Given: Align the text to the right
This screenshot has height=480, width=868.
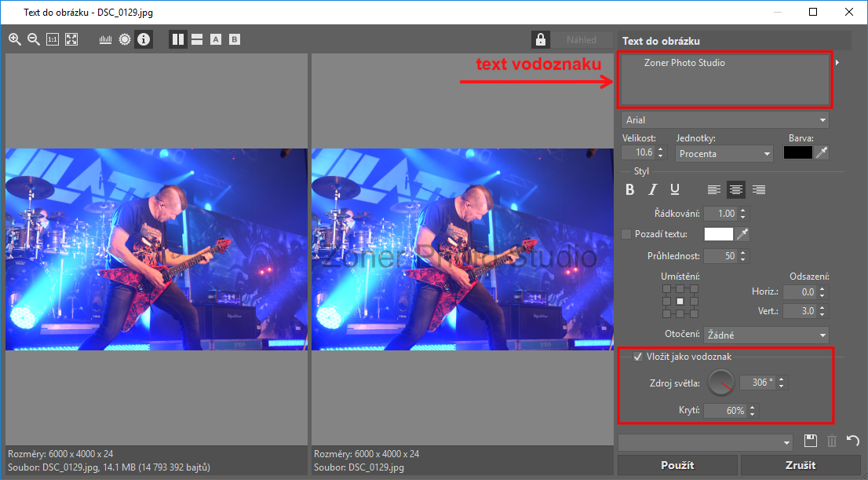Looking at the screenshot, I should 758,190.
